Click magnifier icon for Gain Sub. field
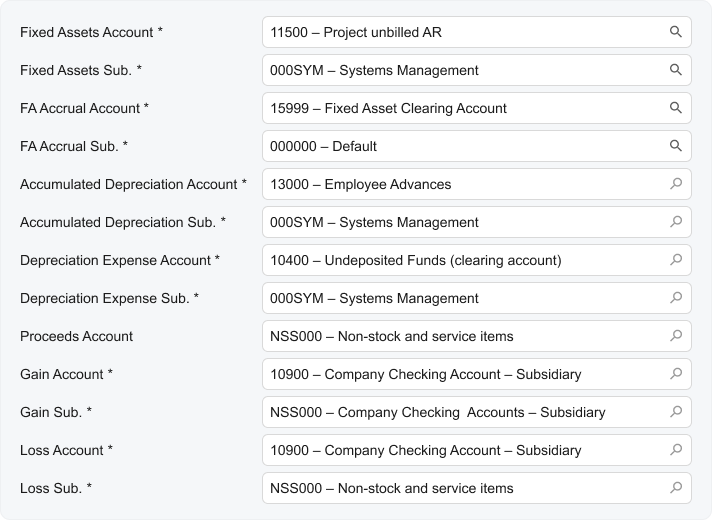 [676, 412]
